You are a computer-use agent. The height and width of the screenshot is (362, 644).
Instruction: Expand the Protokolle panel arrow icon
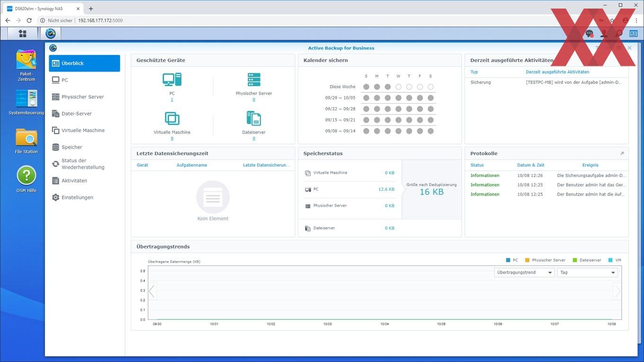click(622, 153)
